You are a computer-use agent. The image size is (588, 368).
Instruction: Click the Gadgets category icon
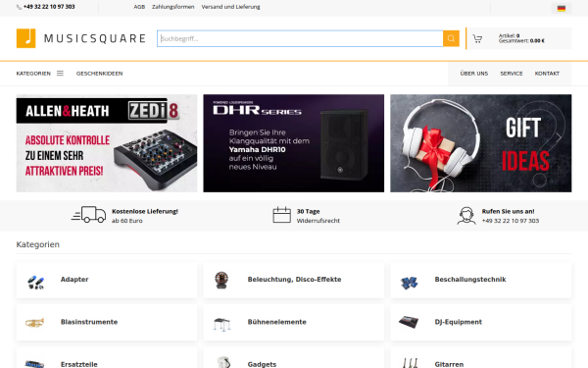pyautogui.click(x=223, y=362)
